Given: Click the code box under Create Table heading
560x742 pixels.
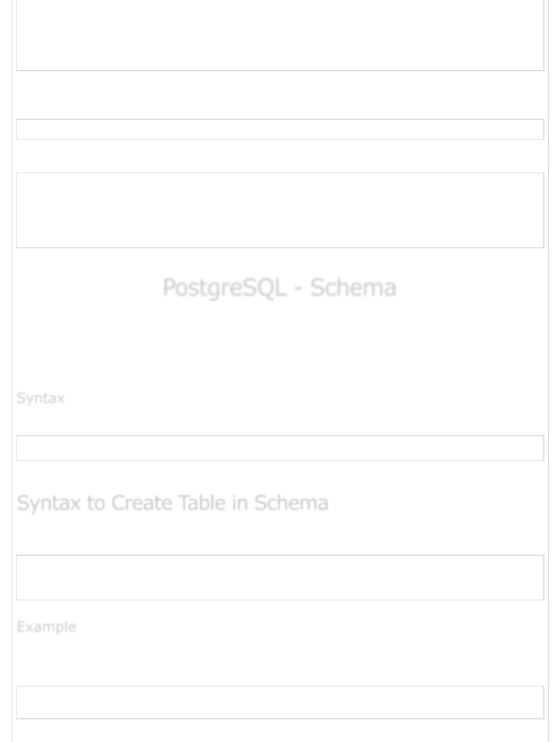Looking at the screenshot, I should point(279,577).
